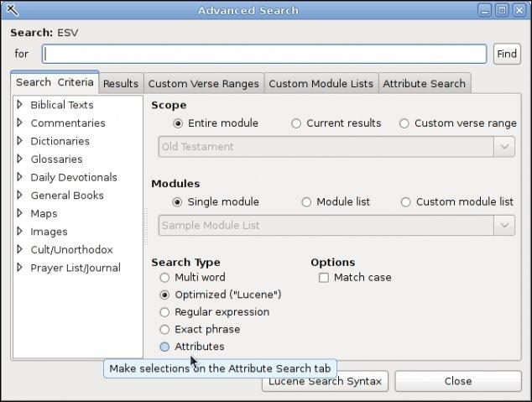Select the Current results scope option

(296, 123)
